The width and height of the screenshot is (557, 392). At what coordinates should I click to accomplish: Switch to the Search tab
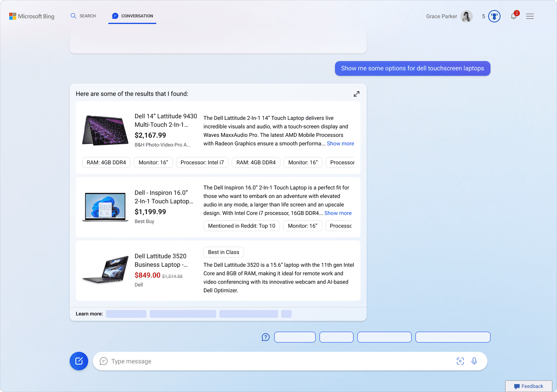pos(83,16)
